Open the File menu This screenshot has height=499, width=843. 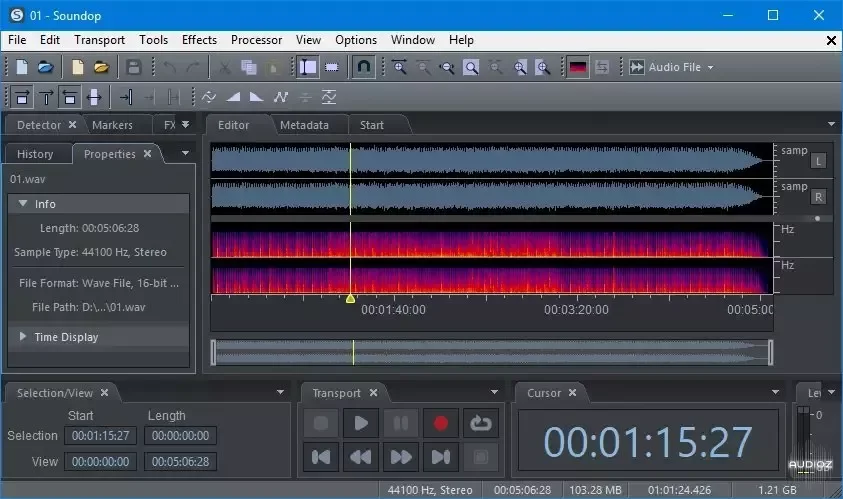pos(17,40)
